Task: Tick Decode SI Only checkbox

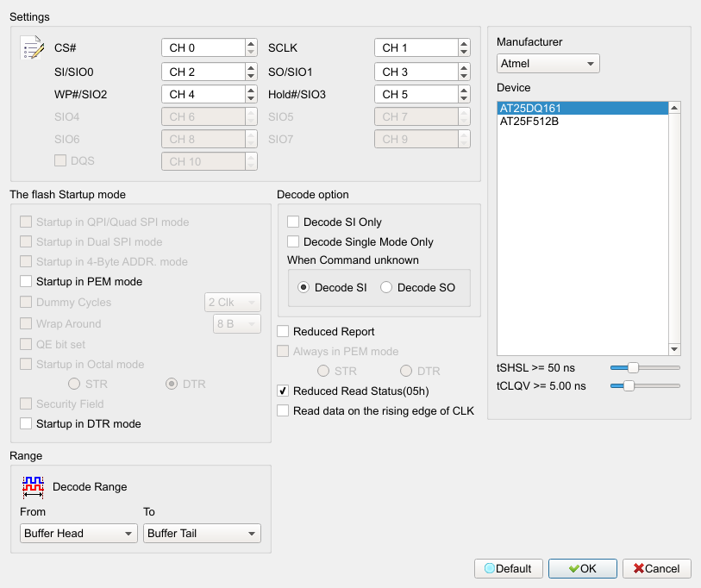Action: pyautogui.click(x=293, y=222)
